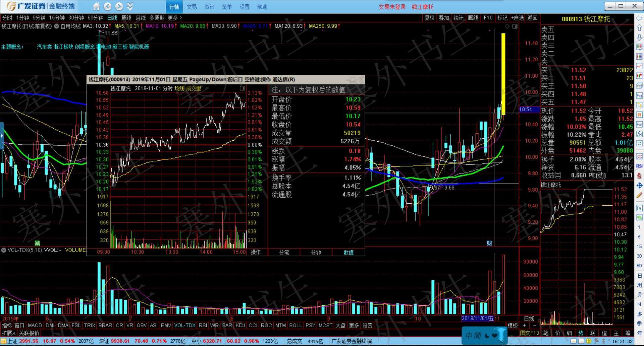Expand the 更多 periods dropdown

point(175,18)
